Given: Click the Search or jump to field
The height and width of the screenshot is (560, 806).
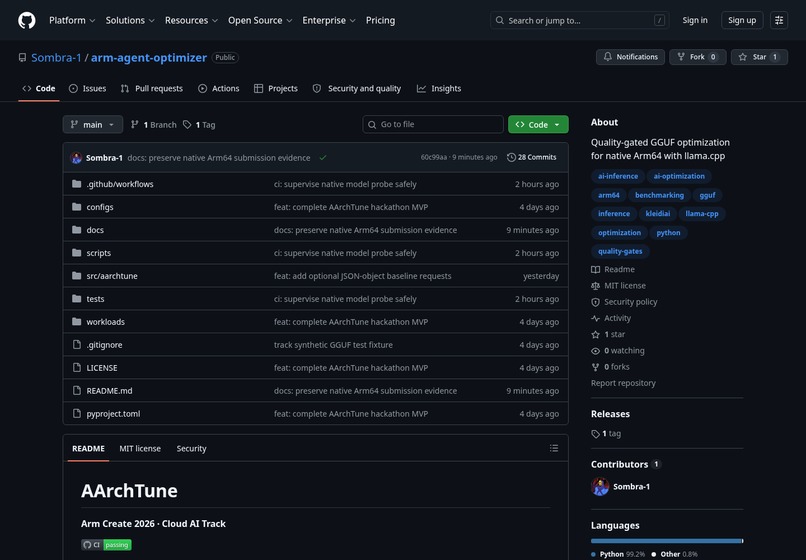Looking at the screenshot, I should 579,21.
